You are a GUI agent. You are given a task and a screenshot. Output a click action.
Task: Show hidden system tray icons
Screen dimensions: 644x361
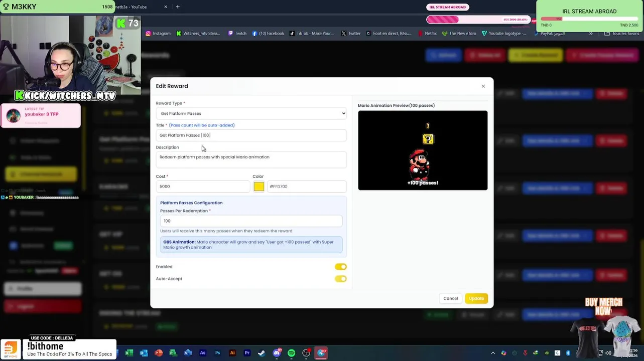click(493, 353)
